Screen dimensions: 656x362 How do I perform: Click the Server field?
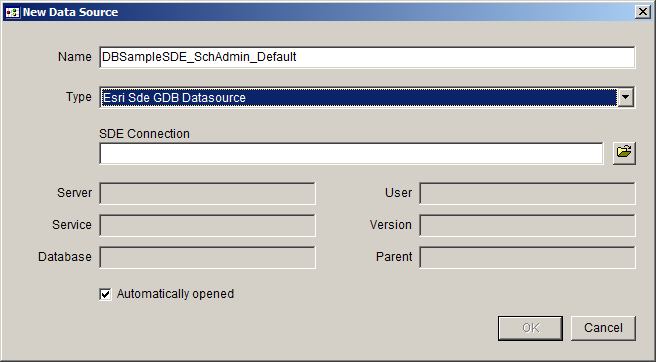pos(208,193)
